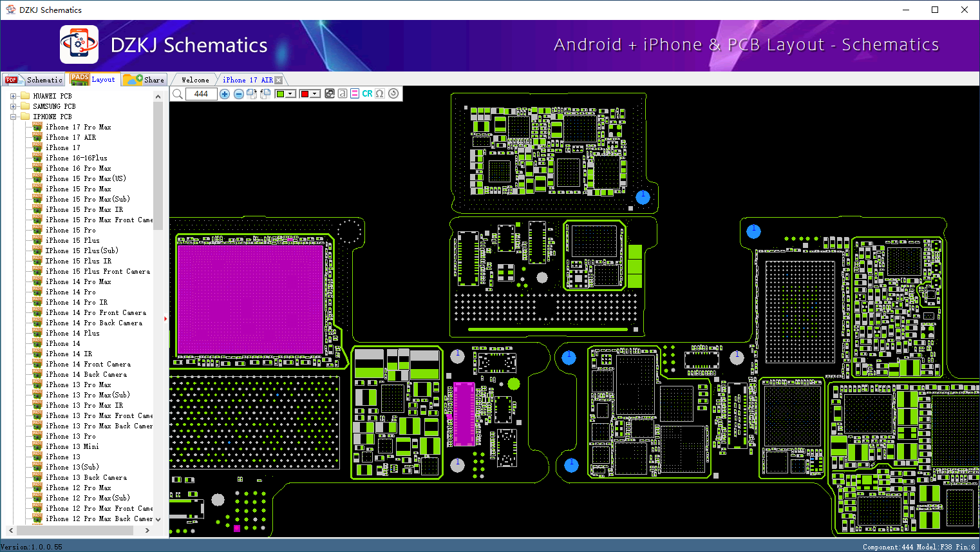
Task: Switch to the Schematic tab
Action: pos(34,80)
